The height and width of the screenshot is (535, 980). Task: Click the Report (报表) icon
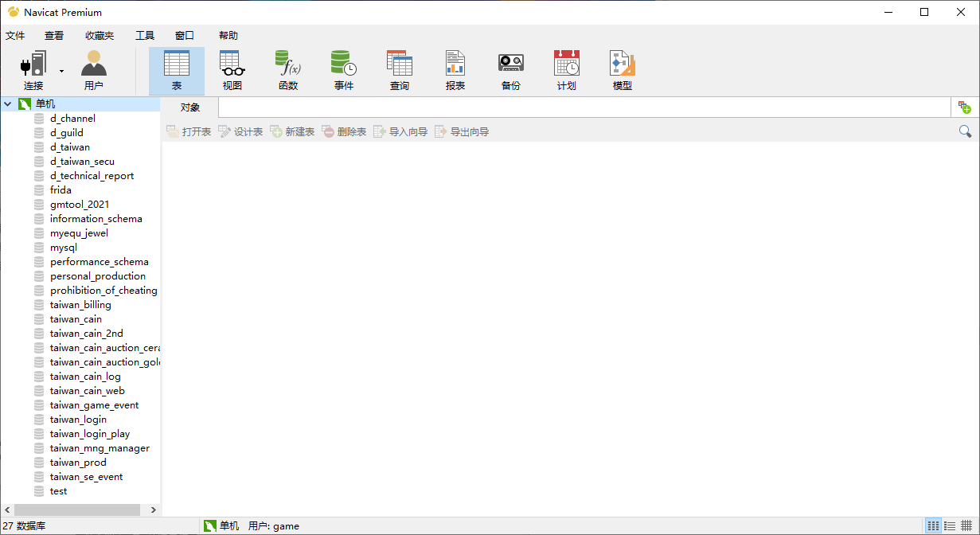(x=455, y=70)
